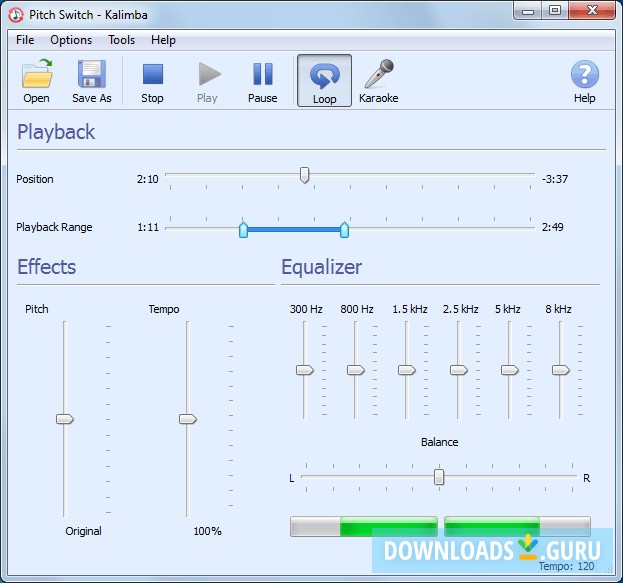Click the Balance slider thumb
The height and width of the screenshot is (583, 623).
pyautogui.click(x=439, y=476)
